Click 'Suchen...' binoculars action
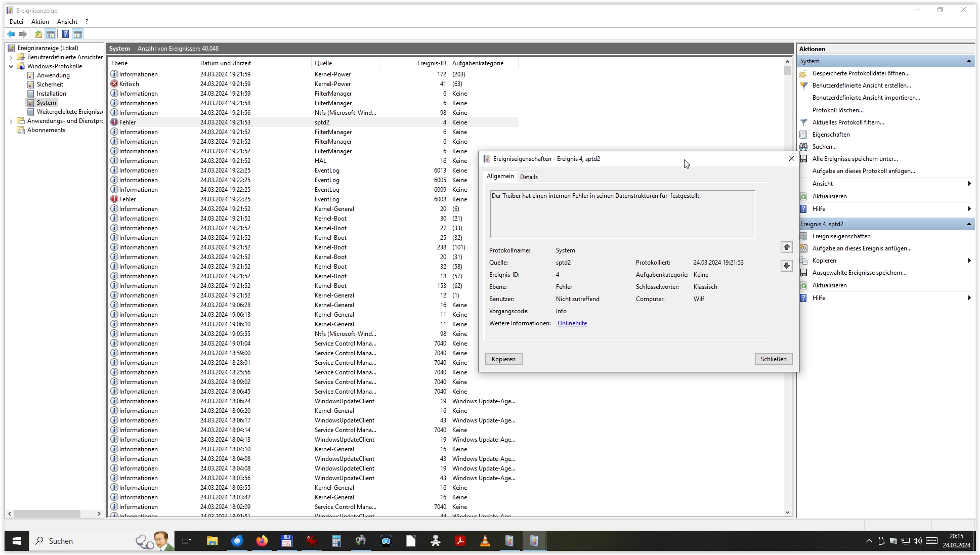This screenshot has height=555, width=980. pos(824,146)
